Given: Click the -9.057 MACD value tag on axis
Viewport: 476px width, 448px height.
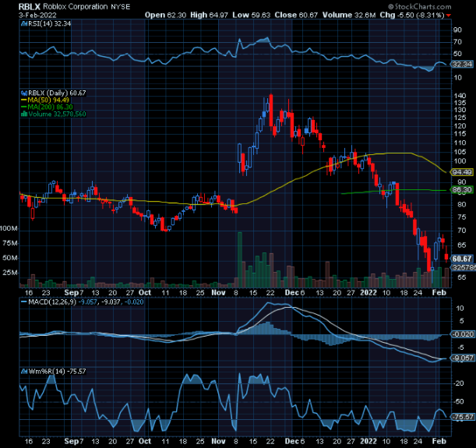Looking at the screenshot, I should click(463, 358).
